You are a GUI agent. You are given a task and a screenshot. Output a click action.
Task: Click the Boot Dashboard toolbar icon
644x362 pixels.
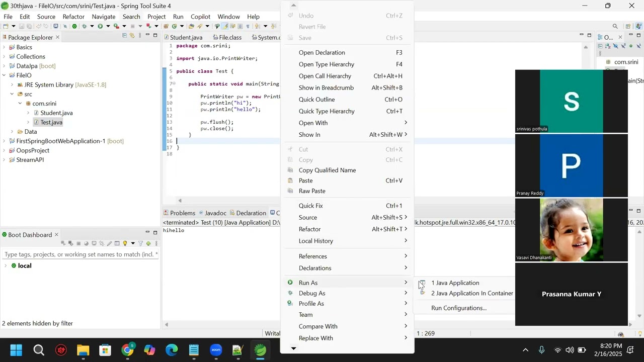click(x=74, y=26)
